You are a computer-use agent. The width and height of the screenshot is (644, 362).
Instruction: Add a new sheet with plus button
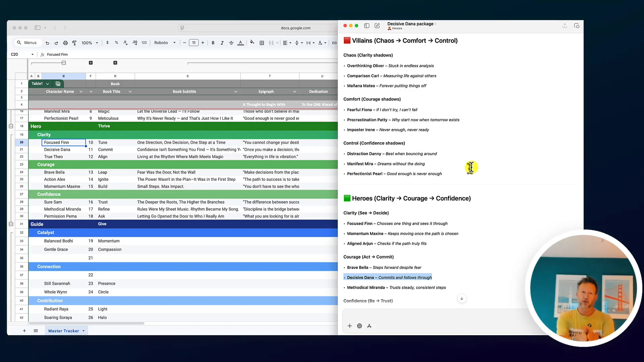tap(24, 331)
